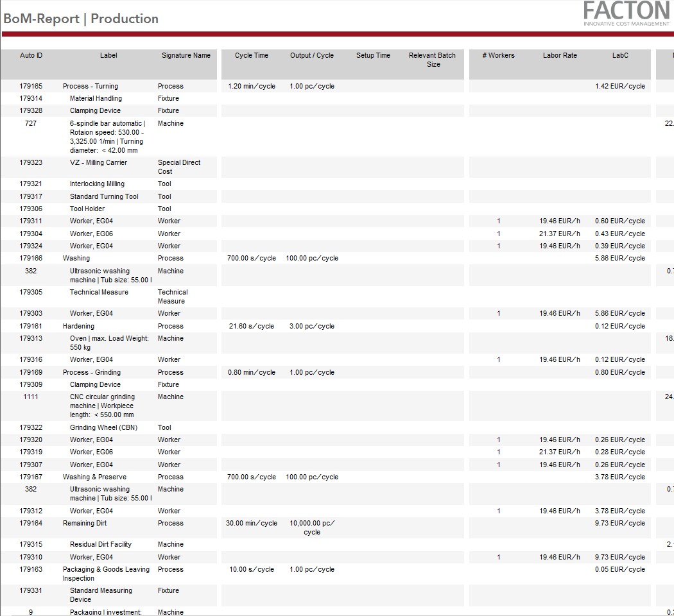Viewport: 674px width, 616px height.
Task: Click the Auto ID 179165 cell
Action: (x=31, y=86)
